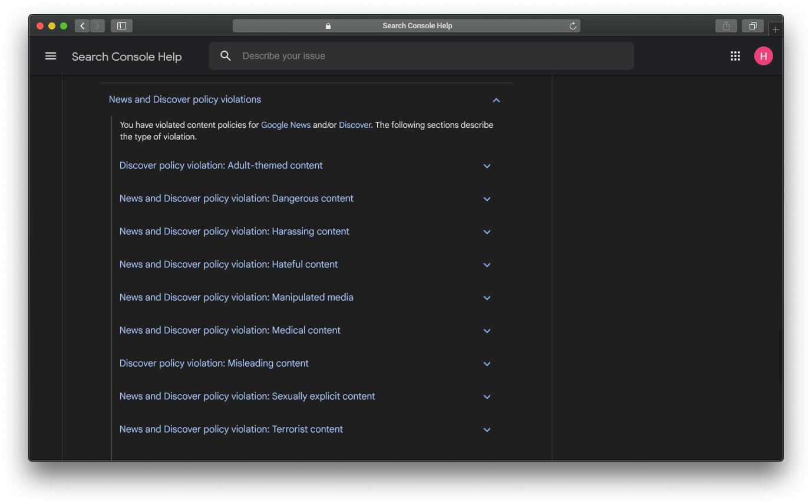
Task: Open the Discover link in the description
Action: [355, 125]
